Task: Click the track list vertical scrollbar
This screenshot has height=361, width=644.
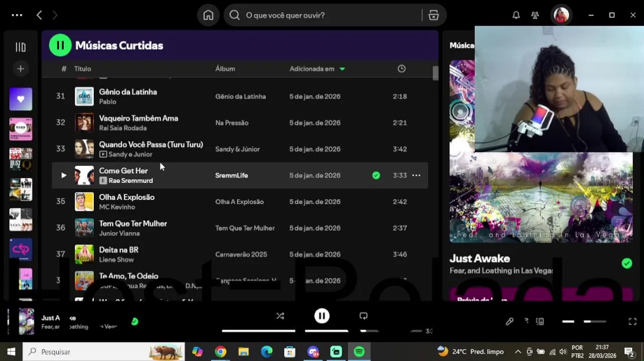Action: pos(435,73)
